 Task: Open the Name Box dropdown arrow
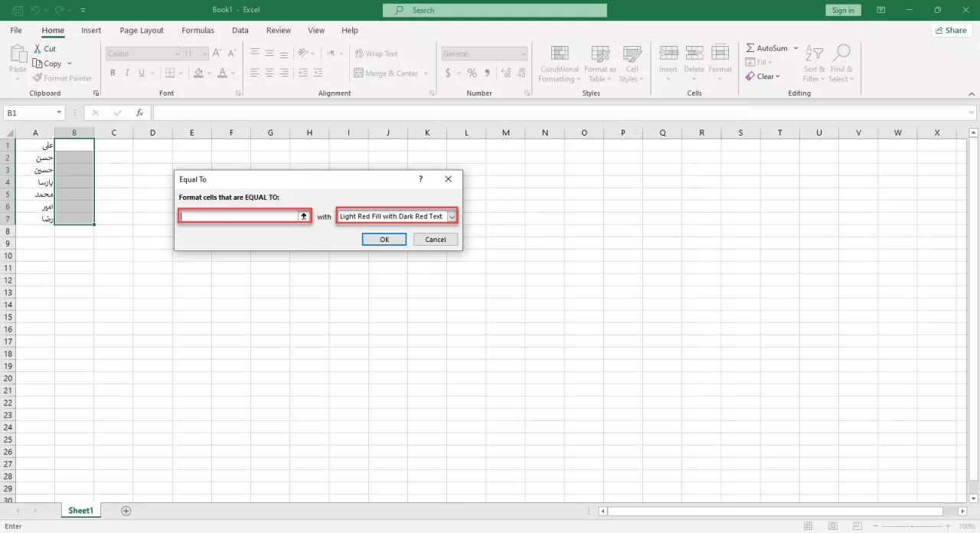59,113
